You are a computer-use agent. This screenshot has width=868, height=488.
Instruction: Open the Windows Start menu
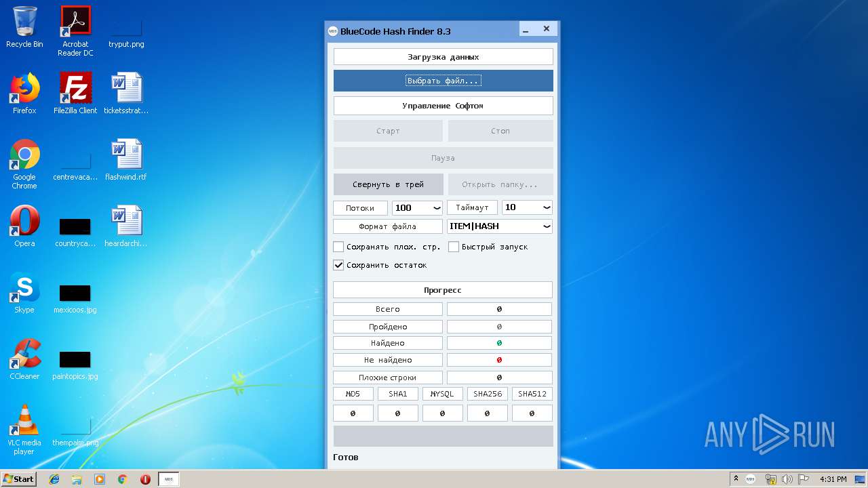point(19,479)
